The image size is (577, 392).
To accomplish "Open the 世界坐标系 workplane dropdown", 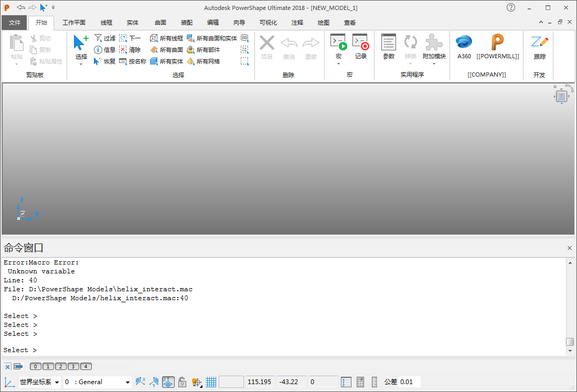I will click(57, 382).
